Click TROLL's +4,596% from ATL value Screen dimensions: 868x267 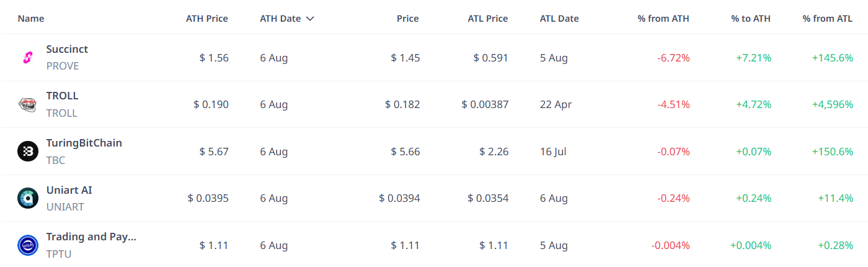tap(833, 104)
